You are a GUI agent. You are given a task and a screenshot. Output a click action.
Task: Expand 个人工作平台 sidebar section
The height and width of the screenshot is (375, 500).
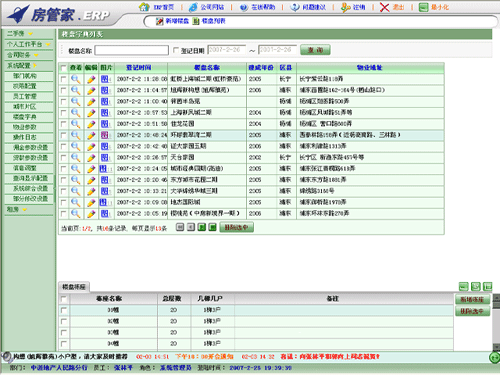[29, 44]
